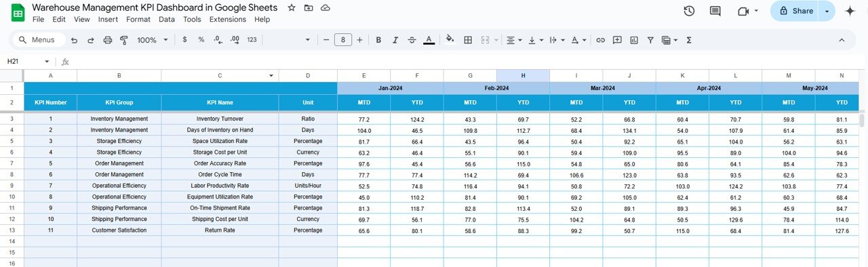Viewport: 868px width, 267px height.
Task: Open the text color picker
Action: coord(429,40)
